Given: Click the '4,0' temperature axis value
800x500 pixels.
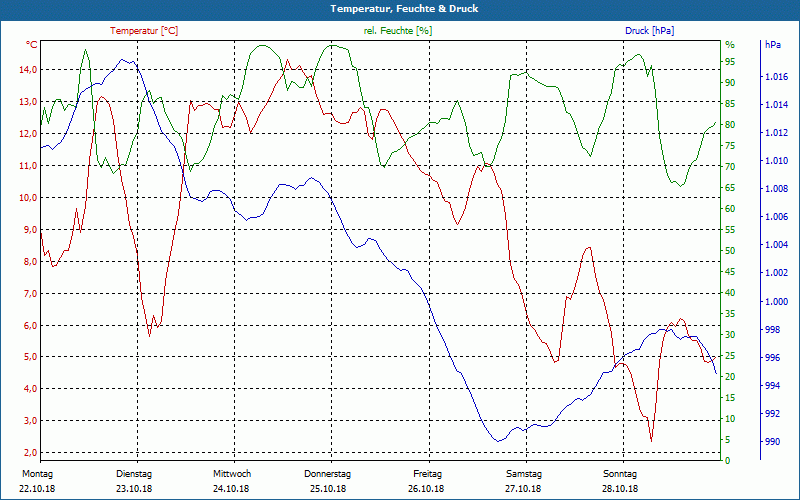Looking at the screenshot, I should (30, 389).
